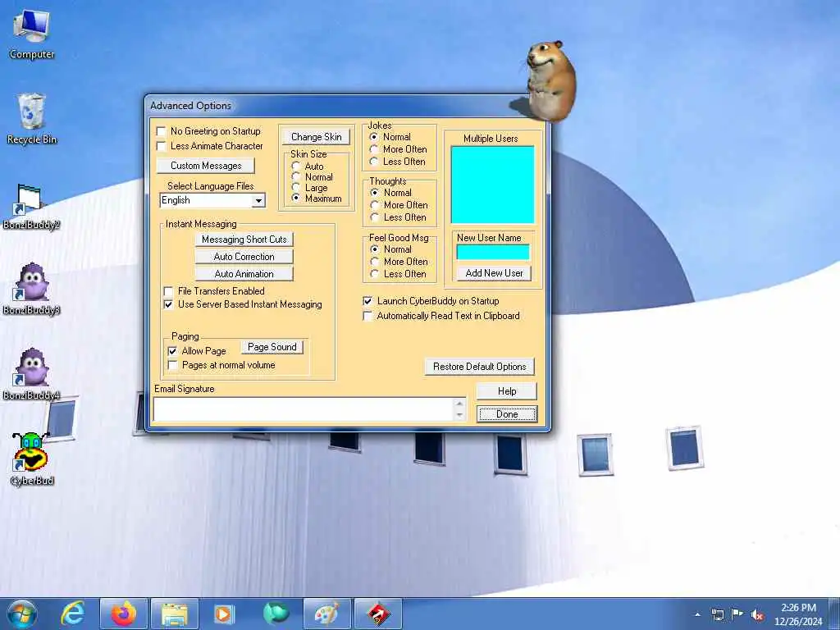Set Thoughts to Less Often
Screen dimensions: 840x630
[374, 217]
